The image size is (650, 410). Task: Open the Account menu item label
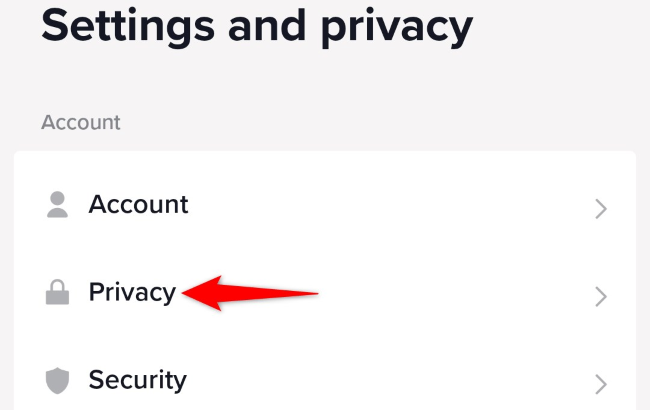(138, 205)
